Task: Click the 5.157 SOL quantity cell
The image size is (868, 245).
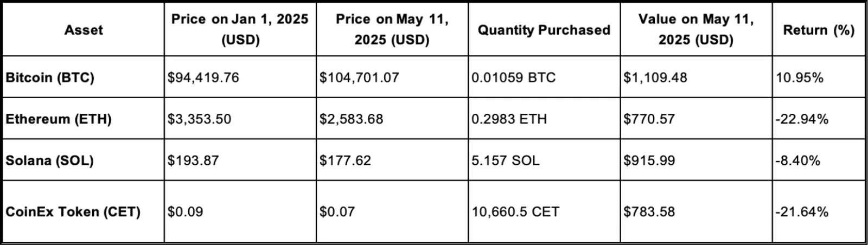Action: pyautogui.click(x=544, y=160)
